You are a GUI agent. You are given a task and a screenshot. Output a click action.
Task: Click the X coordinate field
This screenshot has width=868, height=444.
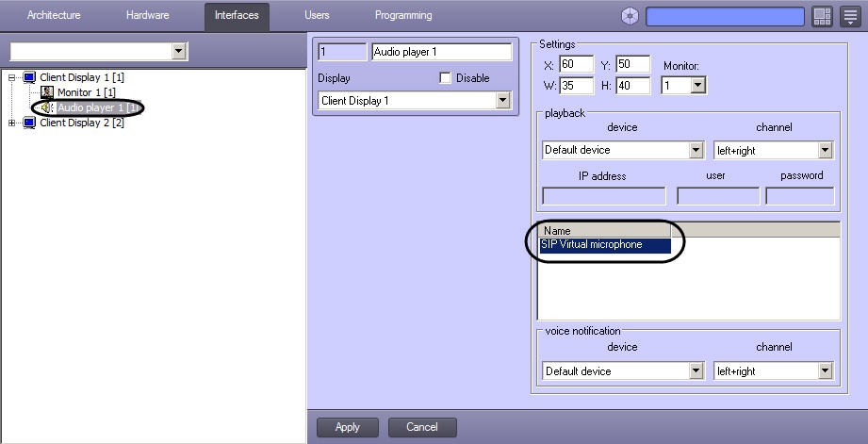tap(576, 64)
